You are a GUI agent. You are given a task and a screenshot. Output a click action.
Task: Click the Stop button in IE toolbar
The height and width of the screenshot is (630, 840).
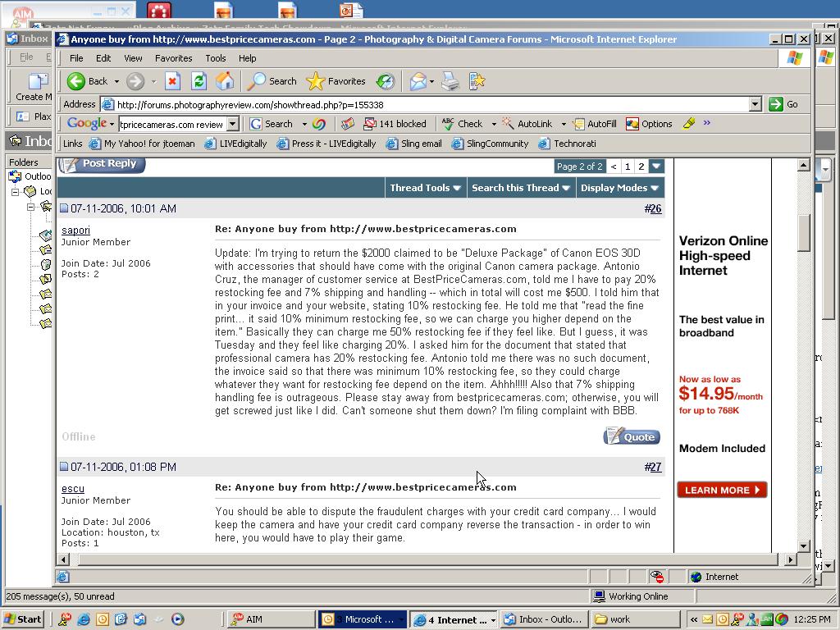pyautogui.click(x=172, y=81)
